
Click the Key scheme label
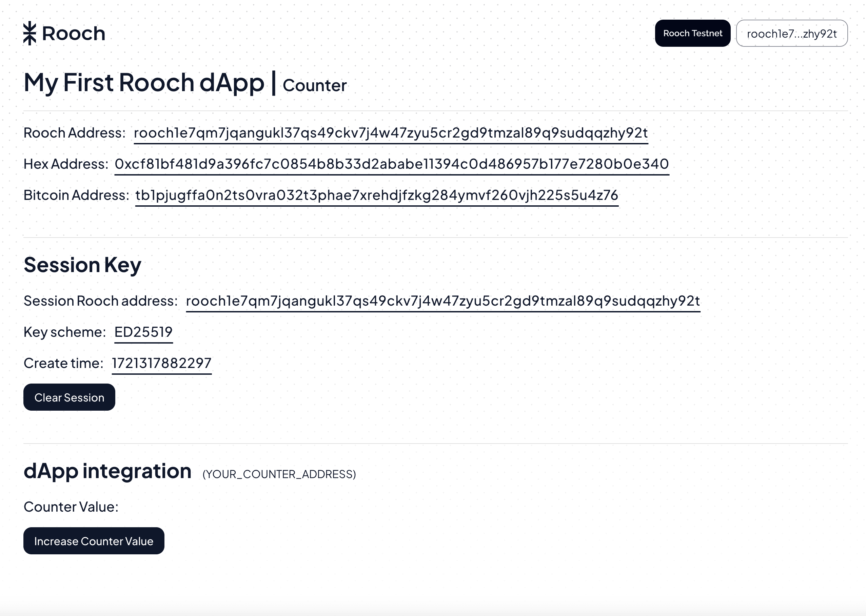64,332
